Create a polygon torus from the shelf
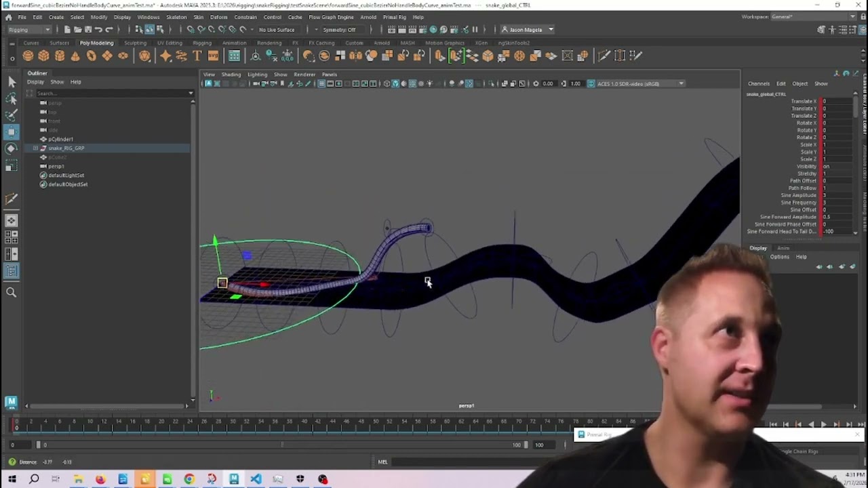This screenshot has height=488, width=868. [91, 56]
